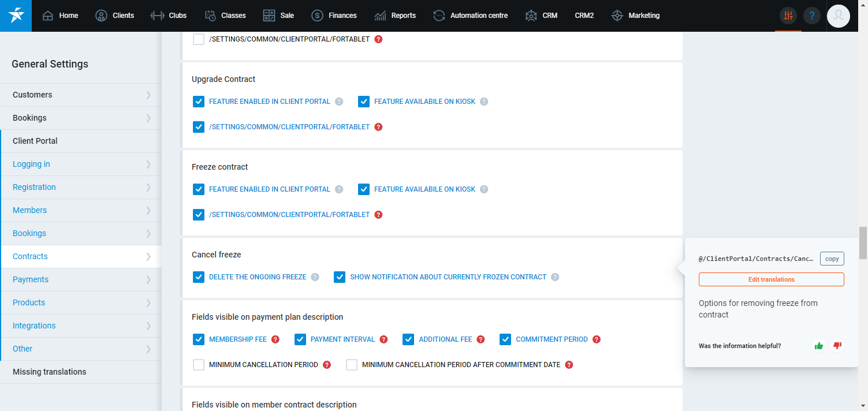Toggle the Payment Interval checkbox

(x=300, y=339)
